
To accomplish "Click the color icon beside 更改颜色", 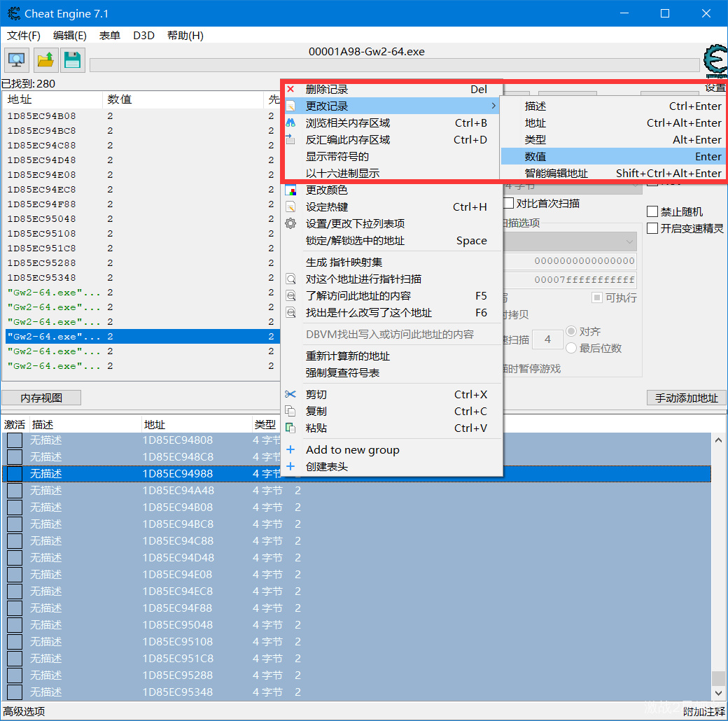I will [290, 190].
